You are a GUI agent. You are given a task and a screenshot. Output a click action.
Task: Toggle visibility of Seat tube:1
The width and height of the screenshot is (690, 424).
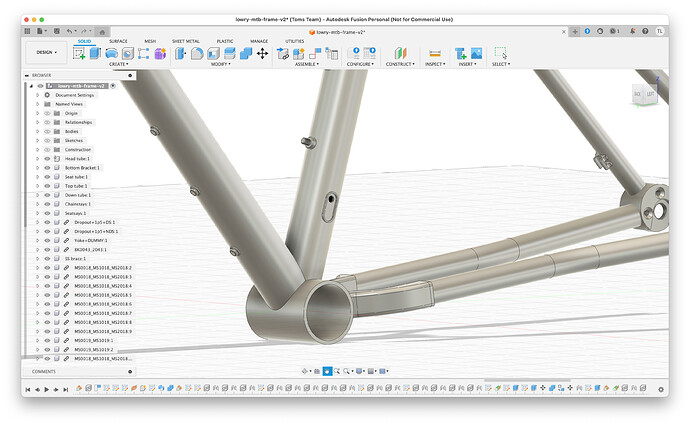pos(47,177)
